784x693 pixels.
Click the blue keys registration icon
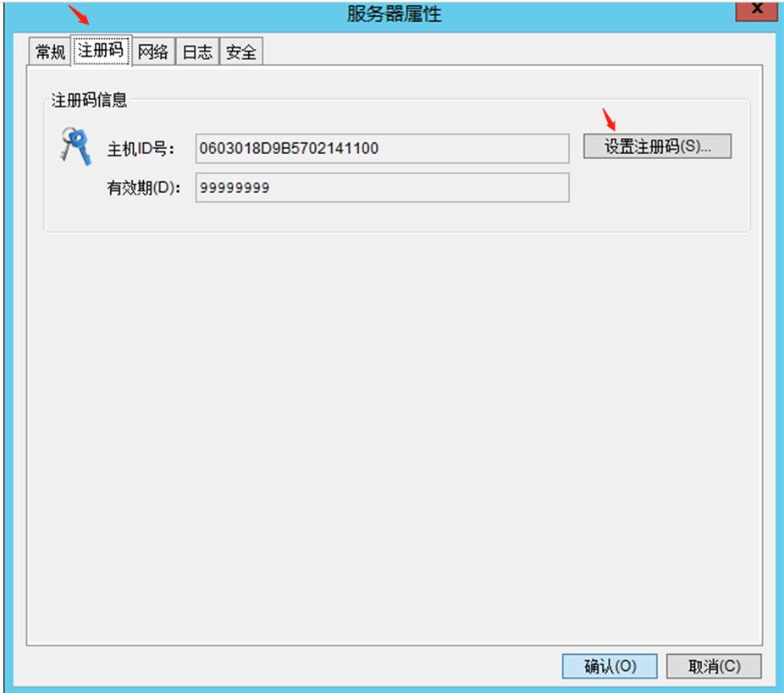point(74,146)
